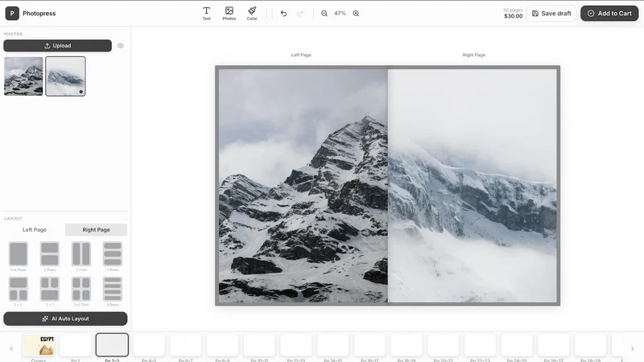Choose the 2 Cols layout
The width and height of the screenshot is (644, 362).
click(81, 254)
